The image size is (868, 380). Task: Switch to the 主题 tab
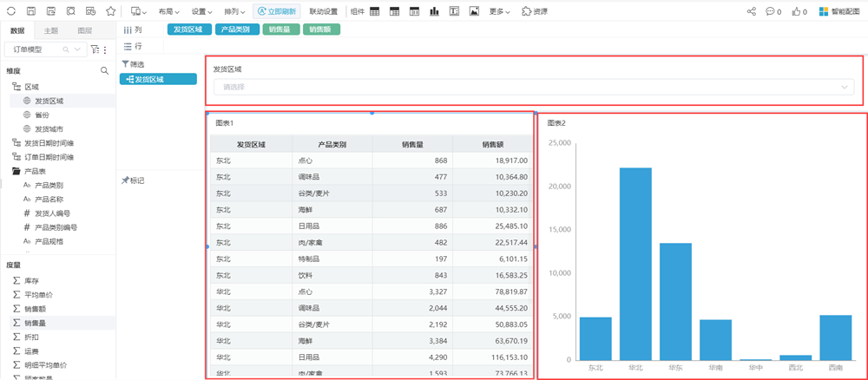click(x=51, y=30)
